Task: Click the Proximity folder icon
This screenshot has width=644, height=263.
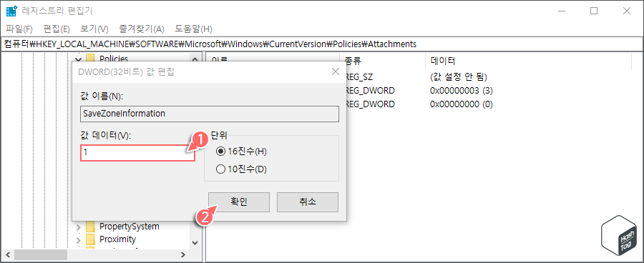Action: click(90, 239)
